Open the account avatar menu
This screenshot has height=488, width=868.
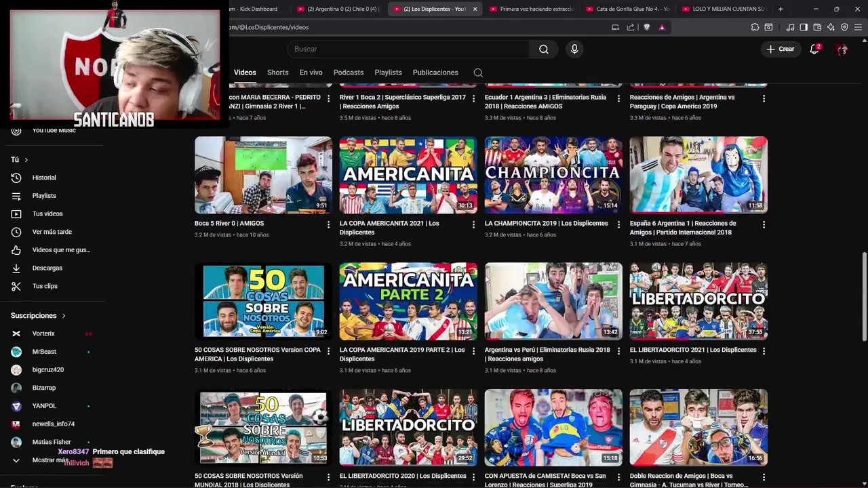[842, 49]
